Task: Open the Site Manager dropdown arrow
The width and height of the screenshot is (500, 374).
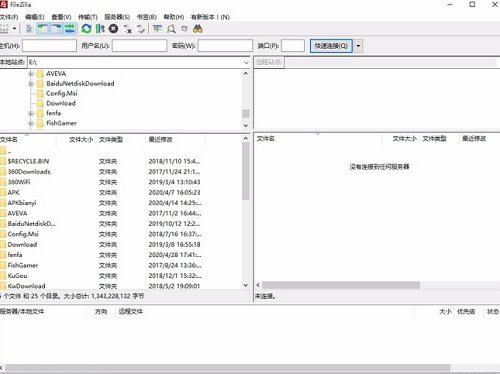Action: 14,29
